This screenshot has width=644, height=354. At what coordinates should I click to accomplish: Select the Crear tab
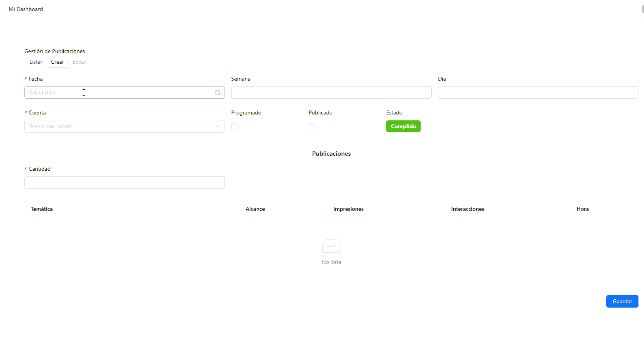(x=57, y=62)
